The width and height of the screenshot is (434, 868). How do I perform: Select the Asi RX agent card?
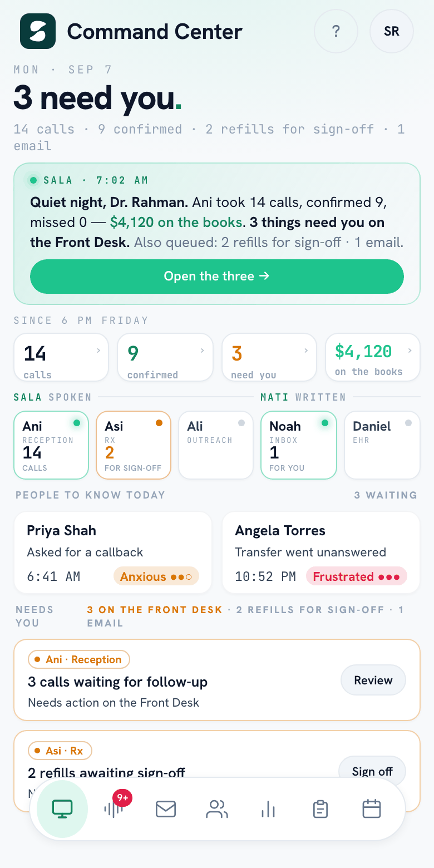134,445
